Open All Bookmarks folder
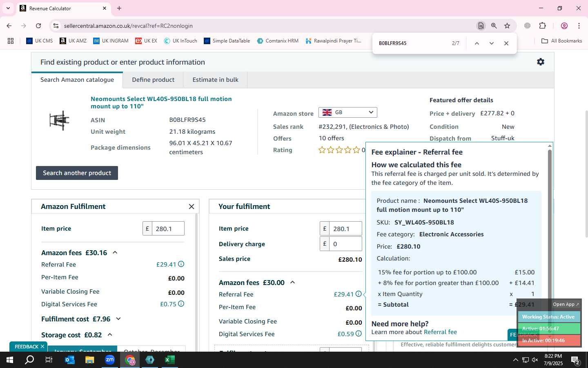This screenshot has width=588, height=368. coord(561,41)
